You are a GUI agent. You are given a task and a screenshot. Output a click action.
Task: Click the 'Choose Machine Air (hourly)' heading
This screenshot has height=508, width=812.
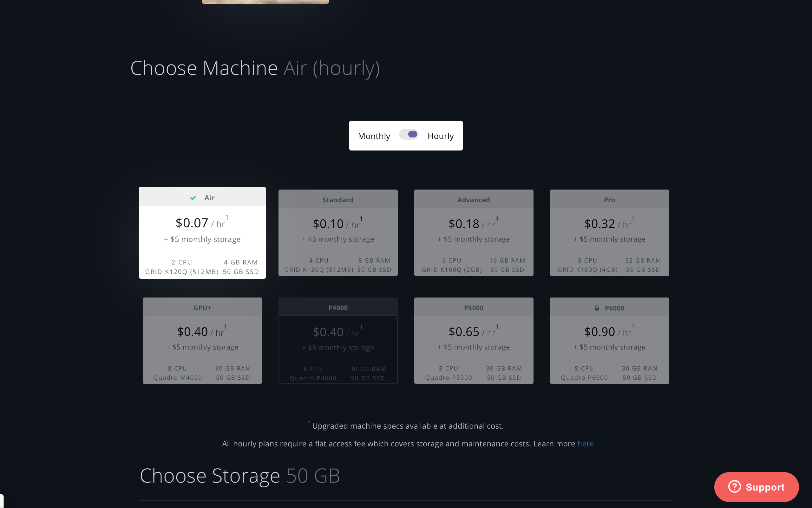pos(255,68)
